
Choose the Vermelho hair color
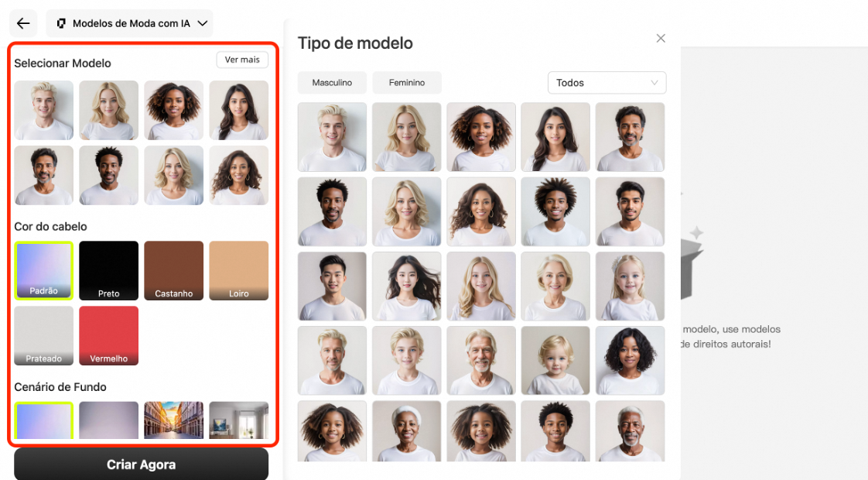[108, 335]
